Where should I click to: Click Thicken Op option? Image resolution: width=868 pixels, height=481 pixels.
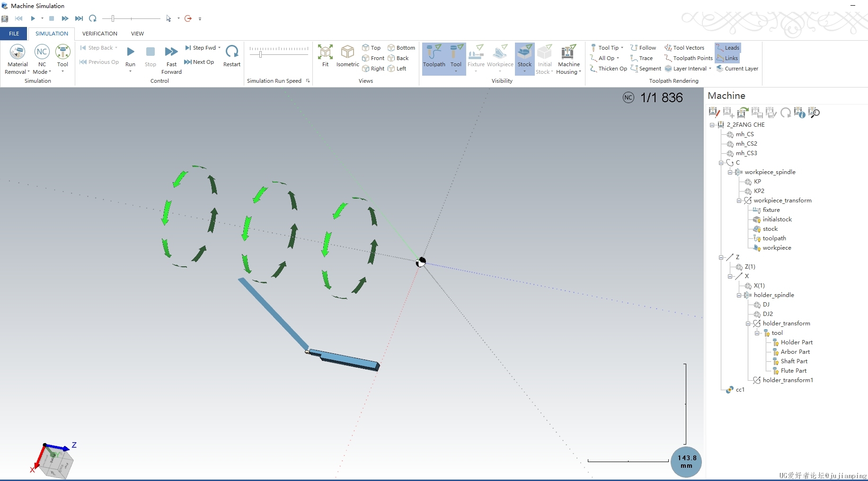pos(609,69)
